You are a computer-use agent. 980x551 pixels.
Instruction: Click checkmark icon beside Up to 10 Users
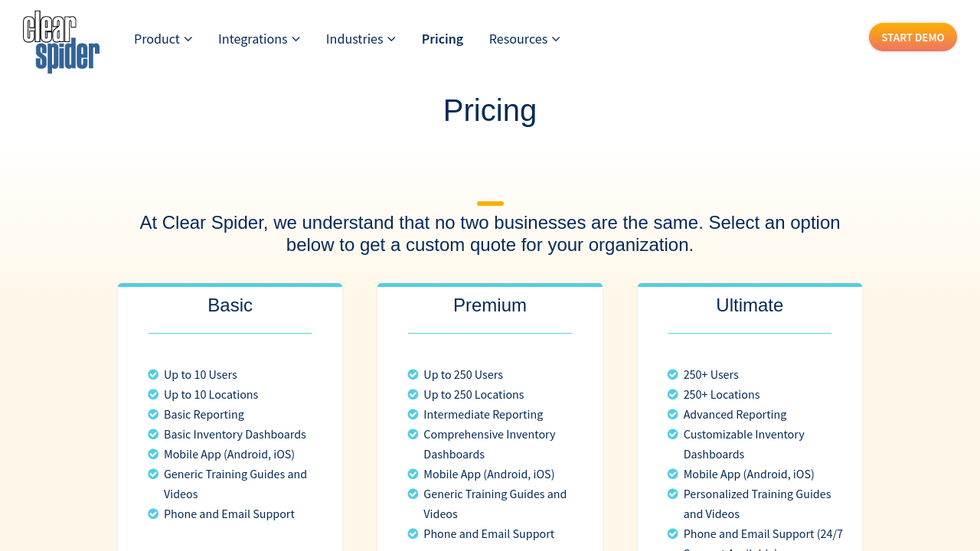pyautogui.click(x=153, y=374)
